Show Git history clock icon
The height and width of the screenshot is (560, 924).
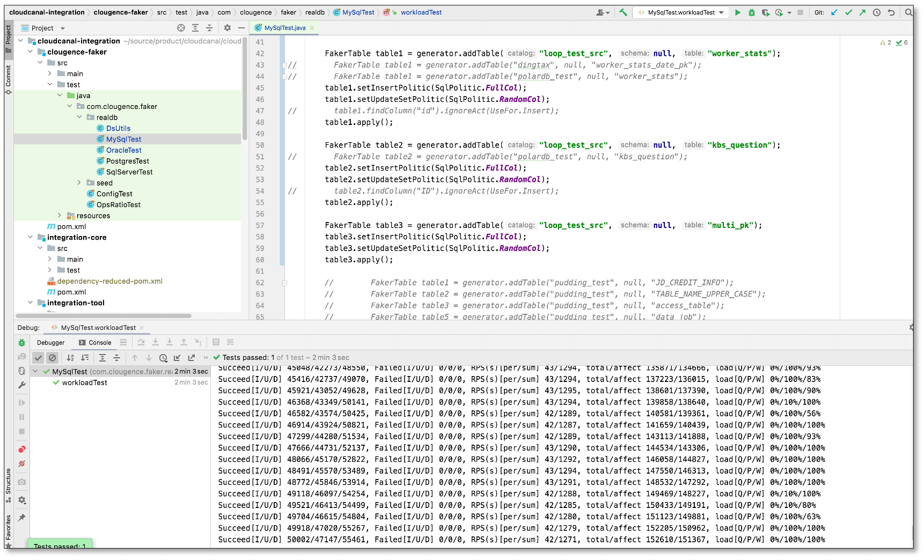877,12
